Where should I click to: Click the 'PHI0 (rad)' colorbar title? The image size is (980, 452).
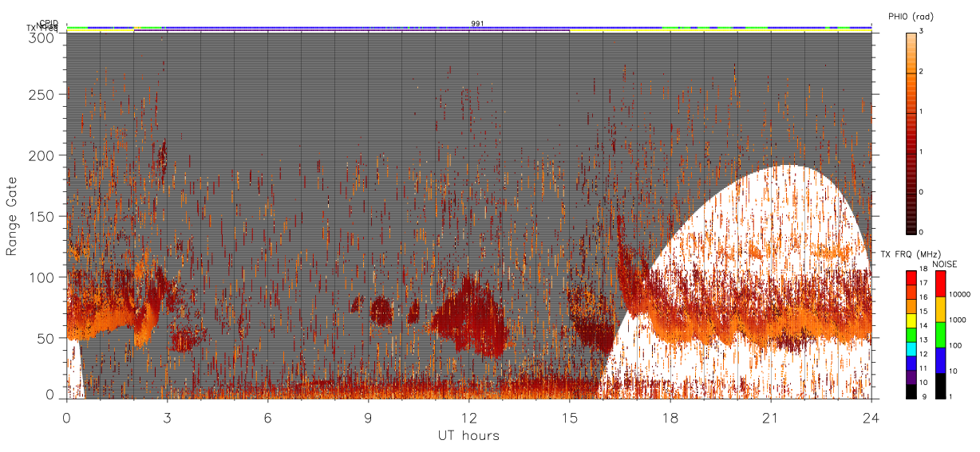(x=911, y=16)
